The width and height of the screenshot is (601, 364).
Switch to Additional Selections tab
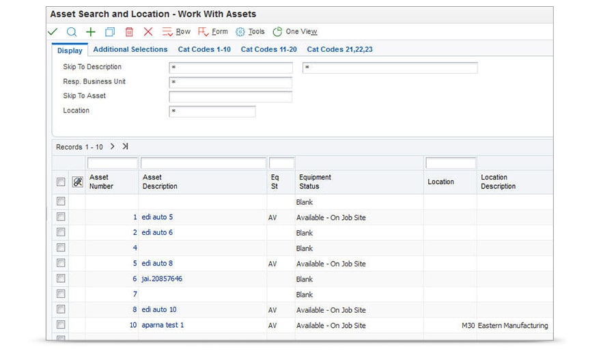coord(130,50)
